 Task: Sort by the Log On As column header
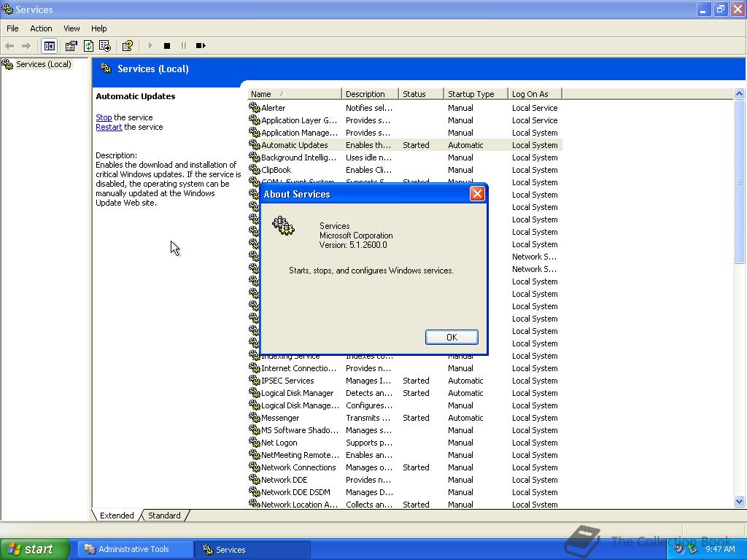(x=535, y=94)
